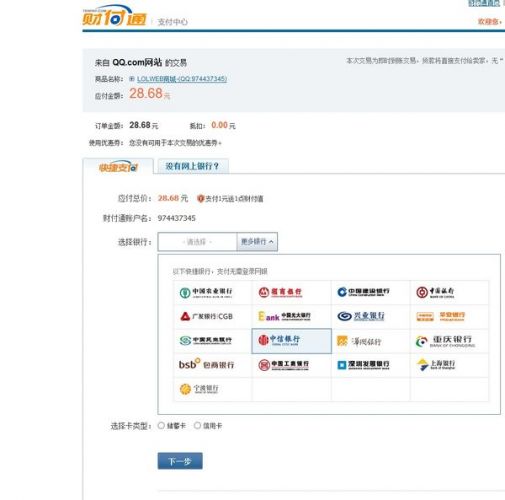Click the 28.68 amount due in header box
Viewport: 505px width, 500px height.
(146, 93)
